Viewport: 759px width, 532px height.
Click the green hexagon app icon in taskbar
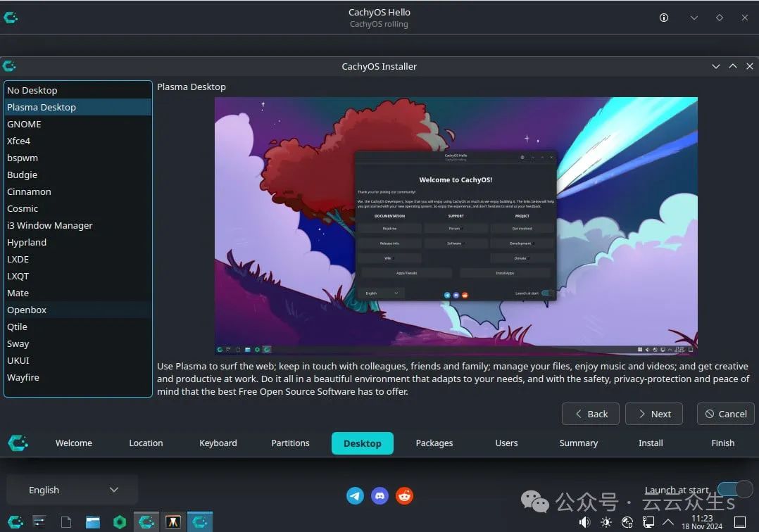120,522
